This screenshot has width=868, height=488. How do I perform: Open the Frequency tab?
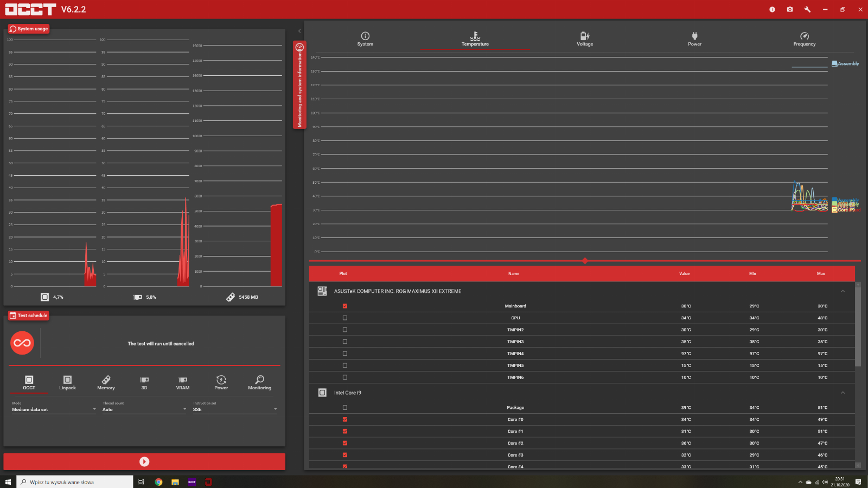[805, 39]
